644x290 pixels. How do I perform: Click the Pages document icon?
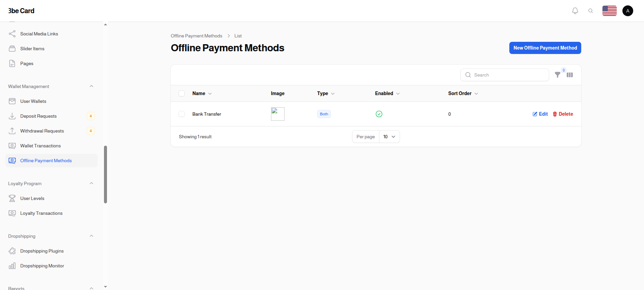coord(12,63)
